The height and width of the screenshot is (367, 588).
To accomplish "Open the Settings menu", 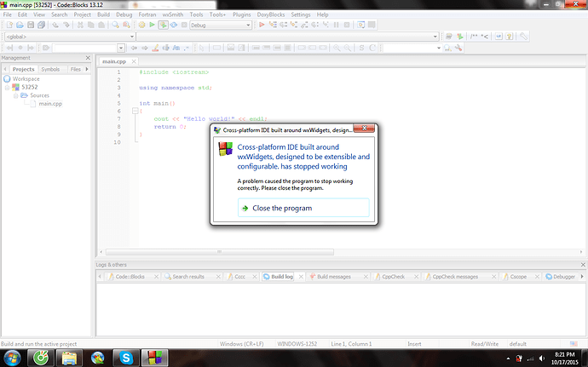I will click(301, 14).
